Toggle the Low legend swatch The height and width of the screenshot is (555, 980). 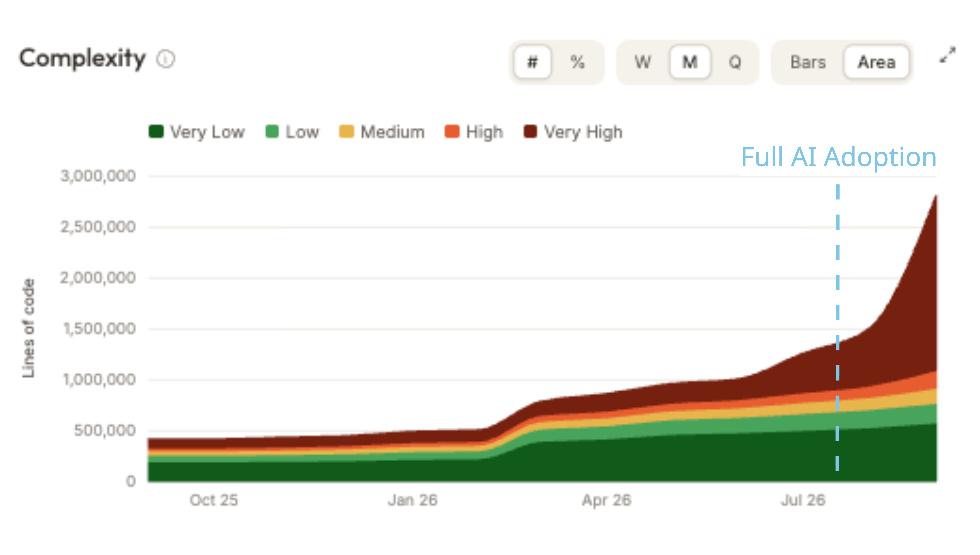click(272, 132)
